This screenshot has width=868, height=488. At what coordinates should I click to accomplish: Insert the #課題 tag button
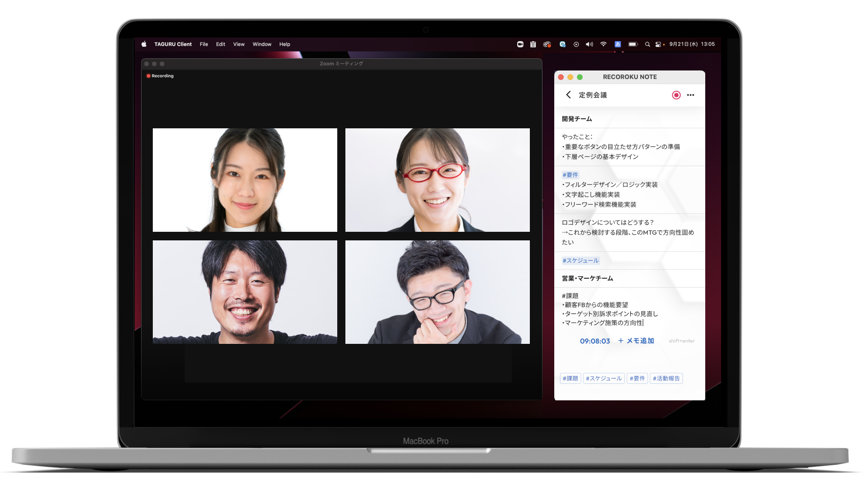click(570, 378)
